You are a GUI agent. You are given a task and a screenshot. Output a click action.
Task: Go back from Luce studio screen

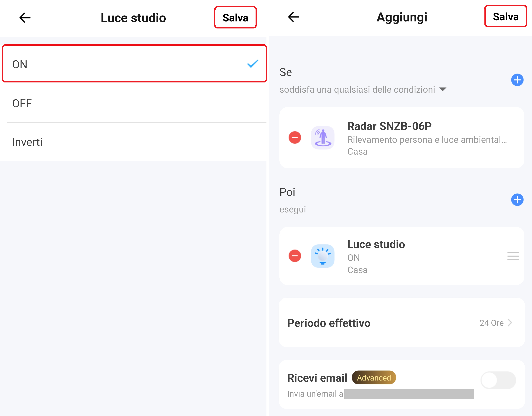point(25,18)
